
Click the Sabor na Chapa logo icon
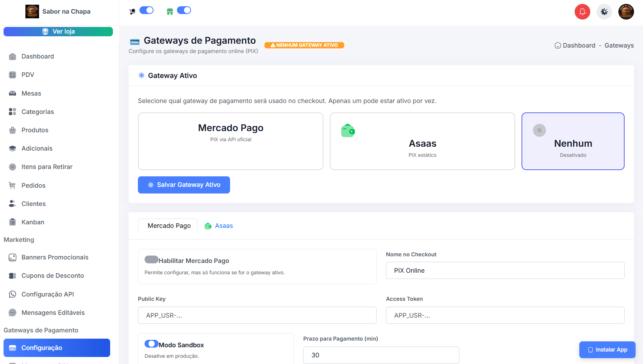click(32, 11)
